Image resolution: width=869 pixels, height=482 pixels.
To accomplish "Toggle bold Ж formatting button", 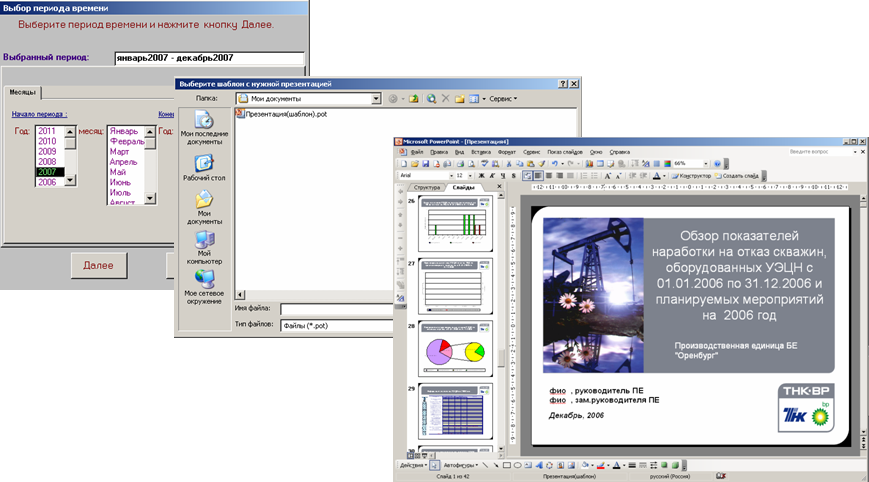I will point(481,176).
